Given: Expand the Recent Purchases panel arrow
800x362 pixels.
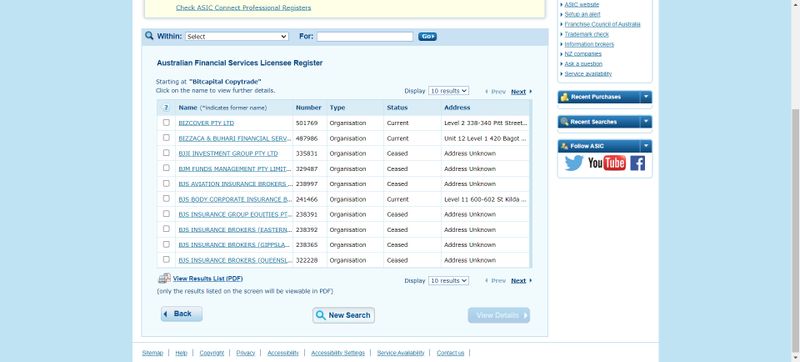Looking at the screenshot, I should (x=646, y=97).
